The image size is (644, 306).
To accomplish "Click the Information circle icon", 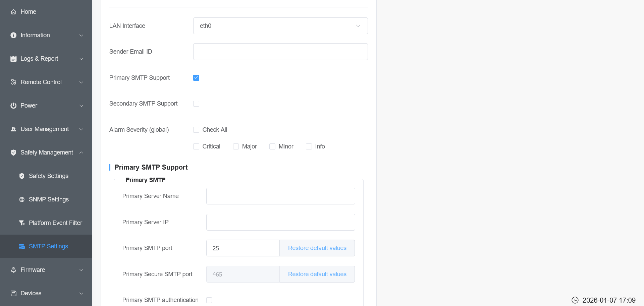I will [x=13, y=35].
